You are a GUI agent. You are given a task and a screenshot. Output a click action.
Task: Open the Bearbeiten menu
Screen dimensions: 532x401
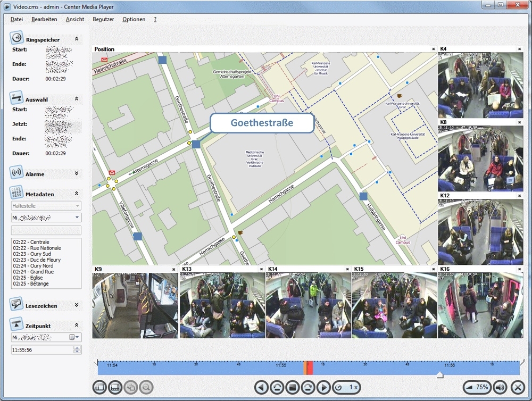tap(44, 19)
